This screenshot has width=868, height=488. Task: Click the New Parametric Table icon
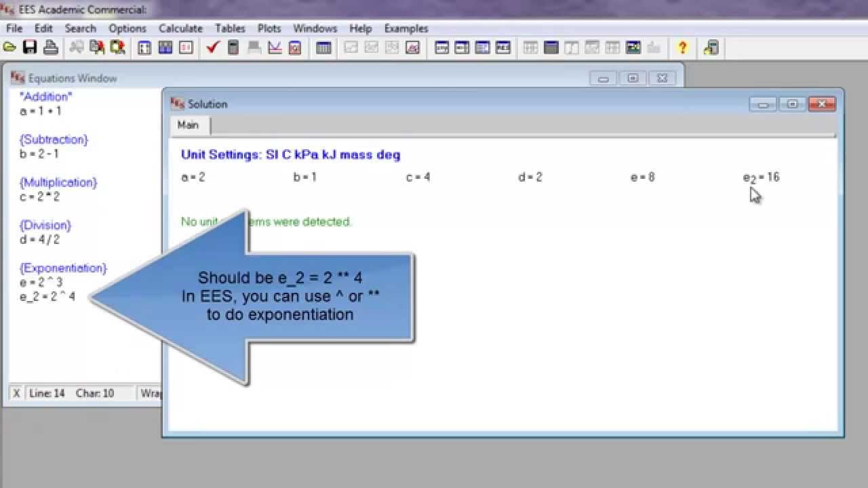(323, 47)
